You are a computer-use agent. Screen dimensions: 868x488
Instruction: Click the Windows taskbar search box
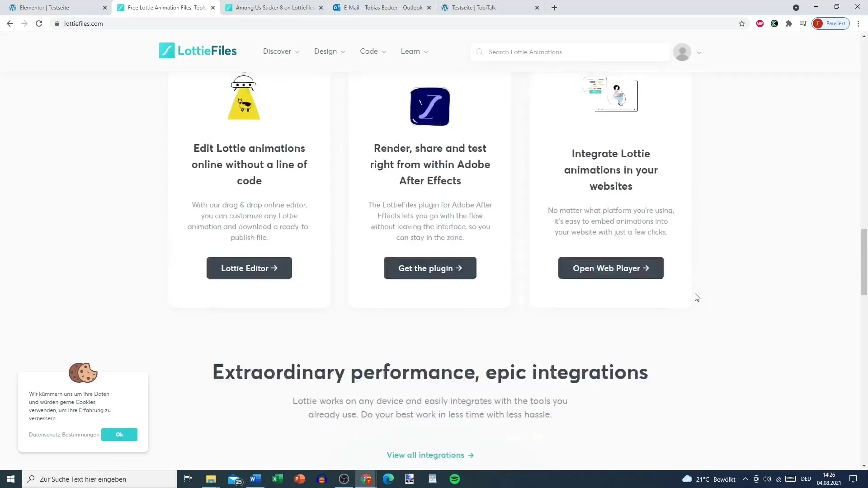(x=99, y=479)
